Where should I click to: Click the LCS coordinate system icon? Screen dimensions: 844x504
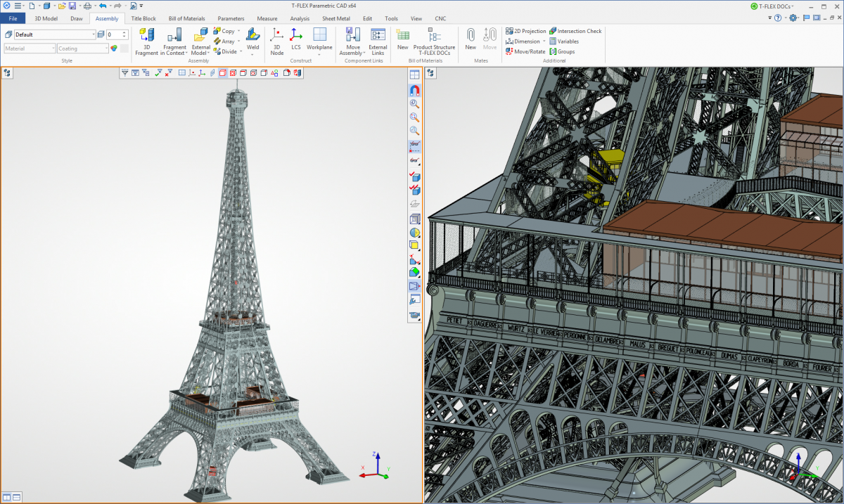click(x=296, y=36)
